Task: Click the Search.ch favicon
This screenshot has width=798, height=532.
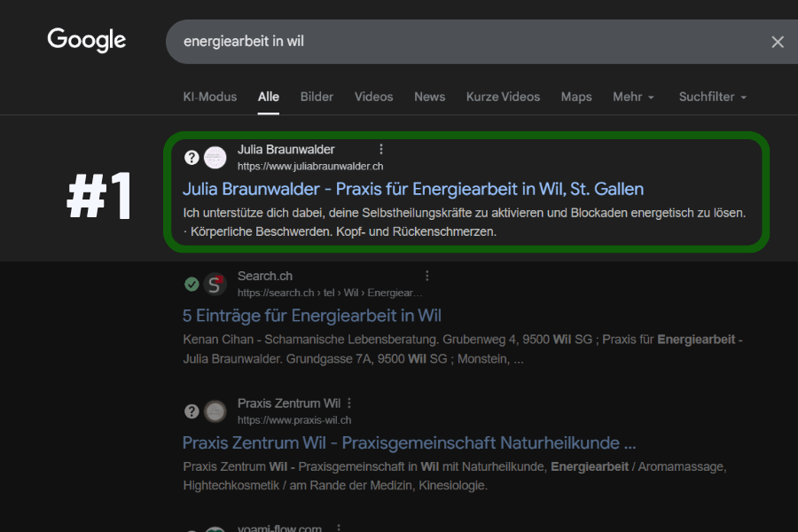Action: tap(215, 284)
